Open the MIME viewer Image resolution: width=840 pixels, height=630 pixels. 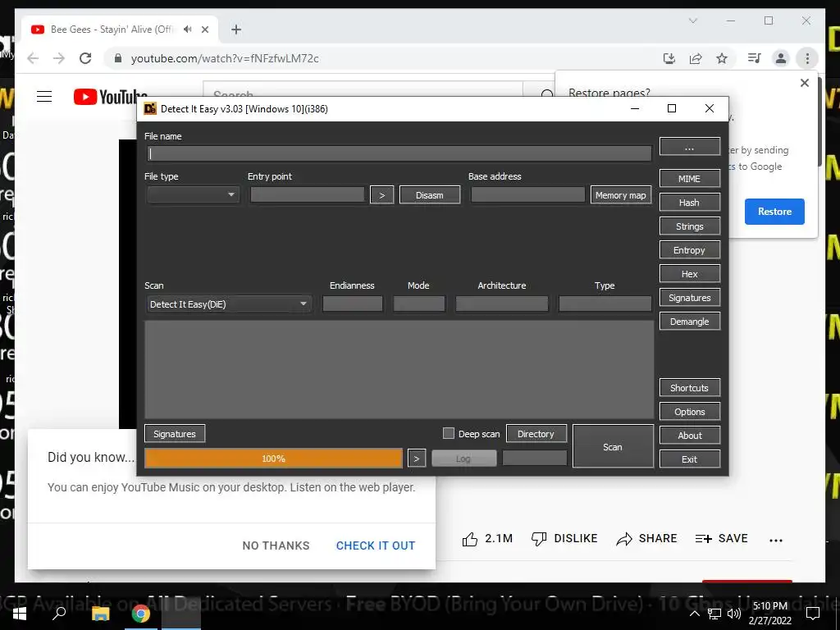689,179
